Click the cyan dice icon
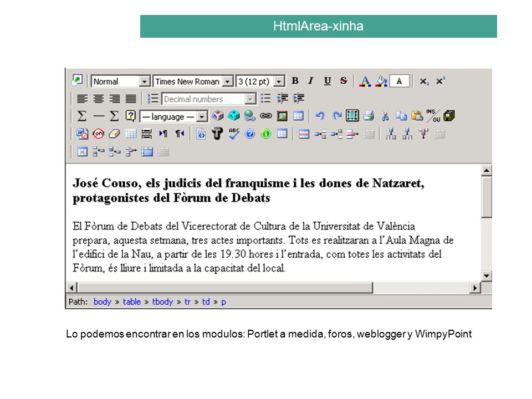532x399 pixels. [233, 116]
